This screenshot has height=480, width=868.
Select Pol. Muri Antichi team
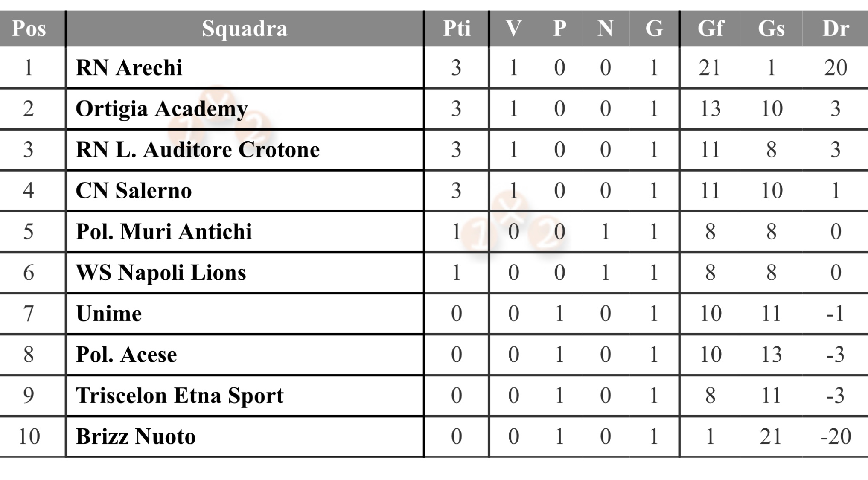point(164,232)
